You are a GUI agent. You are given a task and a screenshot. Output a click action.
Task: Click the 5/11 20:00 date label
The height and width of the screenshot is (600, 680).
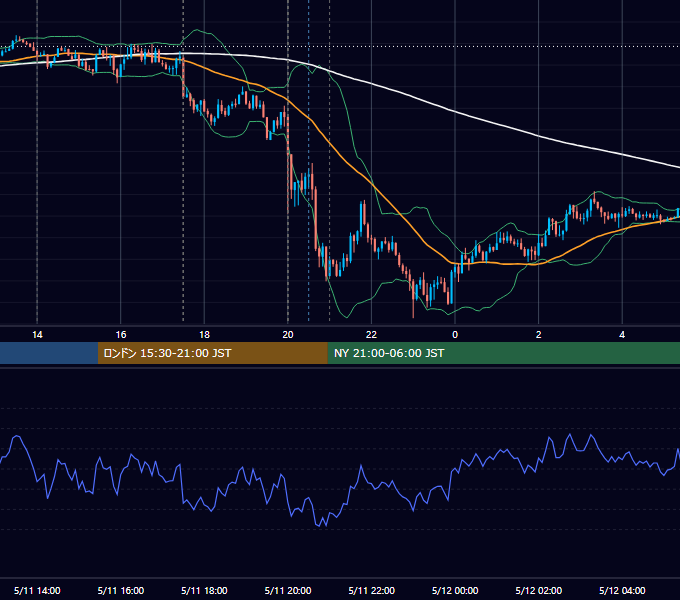point(288,590)
